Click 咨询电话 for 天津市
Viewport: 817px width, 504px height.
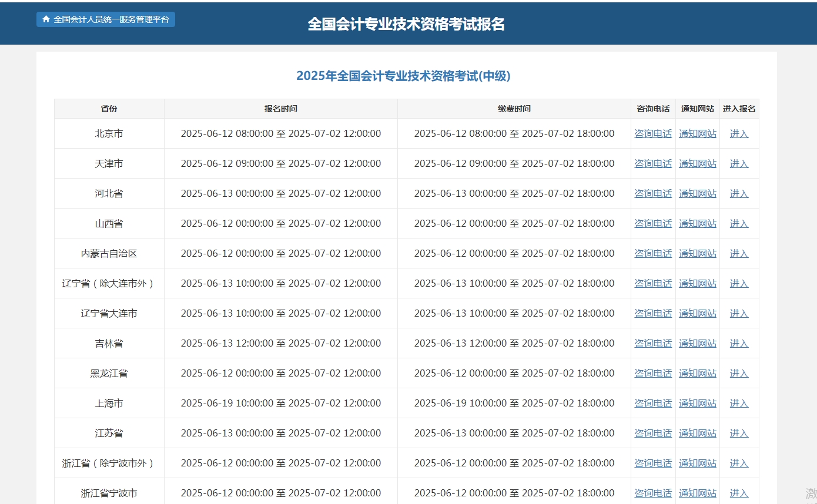coord(653,163)
